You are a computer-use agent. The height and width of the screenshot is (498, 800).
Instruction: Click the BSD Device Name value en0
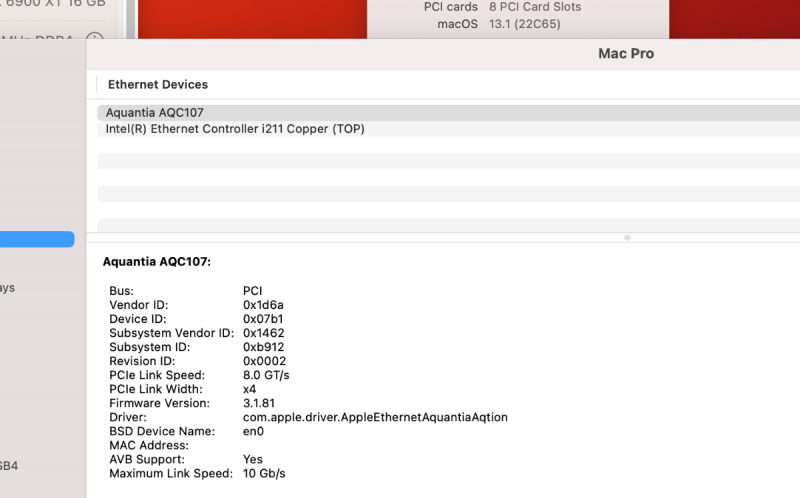pos(253,432)
